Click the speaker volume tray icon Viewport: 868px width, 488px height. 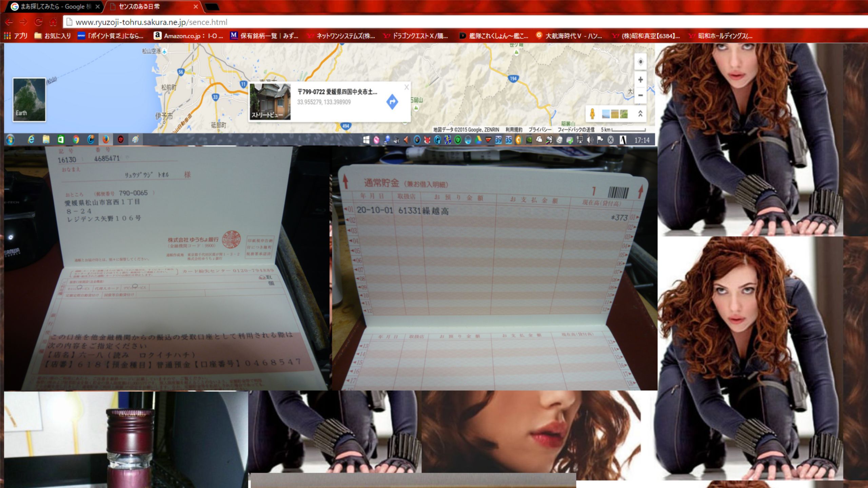(590, 140)
